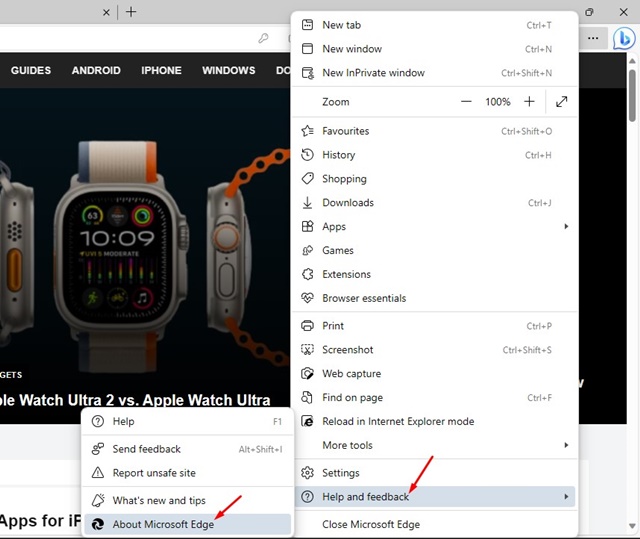This screenshot has height=539, width=640.
Task: Click the History clock icon
Action: point(307,155)
